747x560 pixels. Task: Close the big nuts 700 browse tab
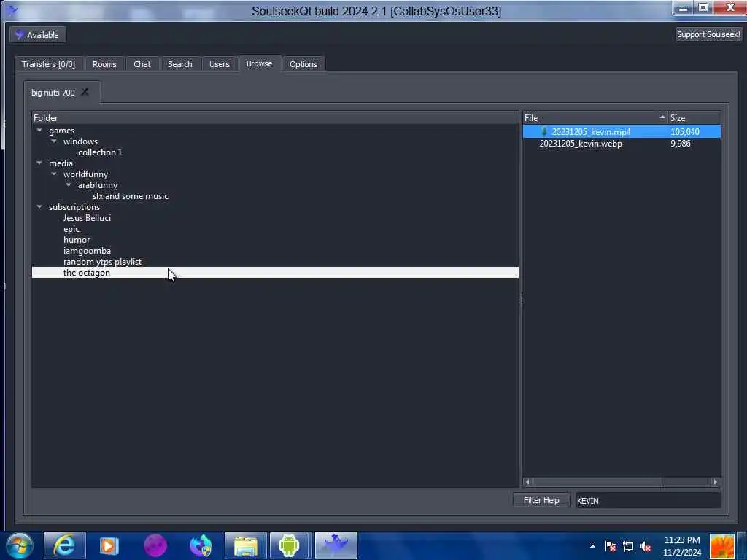click(85, 91)
